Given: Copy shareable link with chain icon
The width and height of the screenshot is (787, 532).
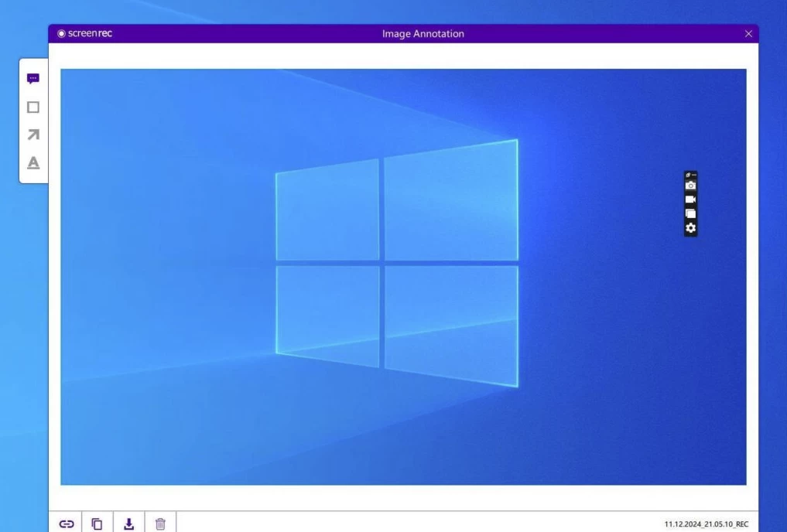Looking at the screenshot, I should pos(67,524).
